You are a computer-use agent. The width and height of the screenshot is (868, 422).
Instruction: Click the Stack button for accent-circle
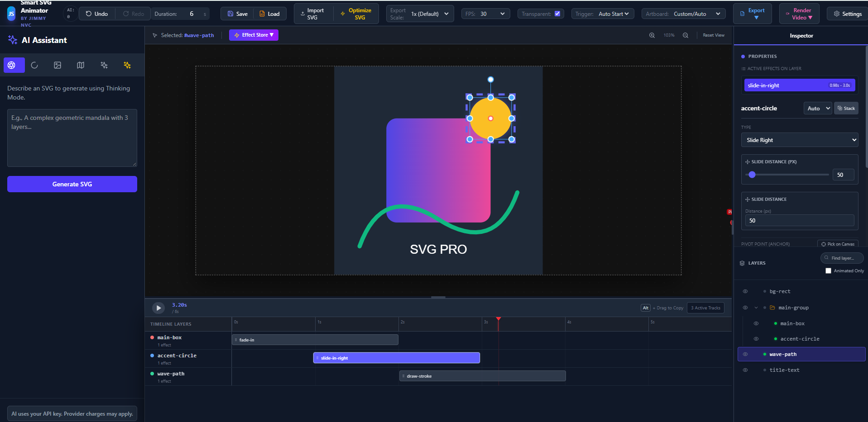(x=846, y=109)
